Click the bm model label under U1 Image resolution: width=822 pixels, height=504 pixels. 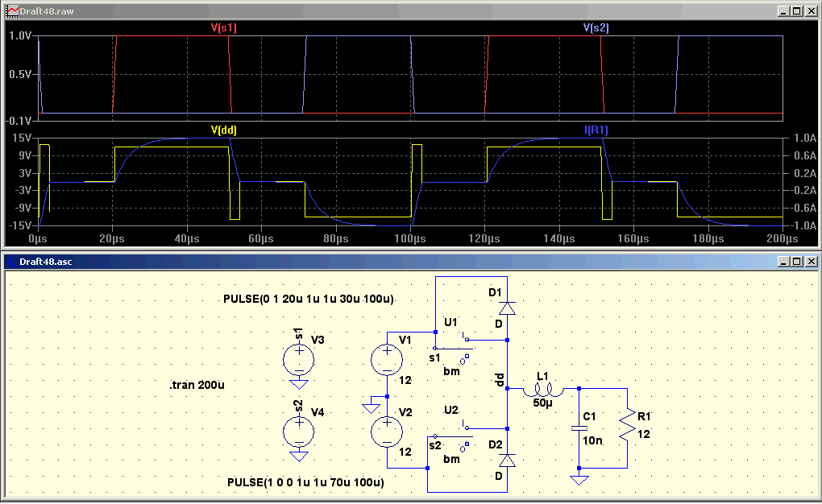click(x=451, y=371)
